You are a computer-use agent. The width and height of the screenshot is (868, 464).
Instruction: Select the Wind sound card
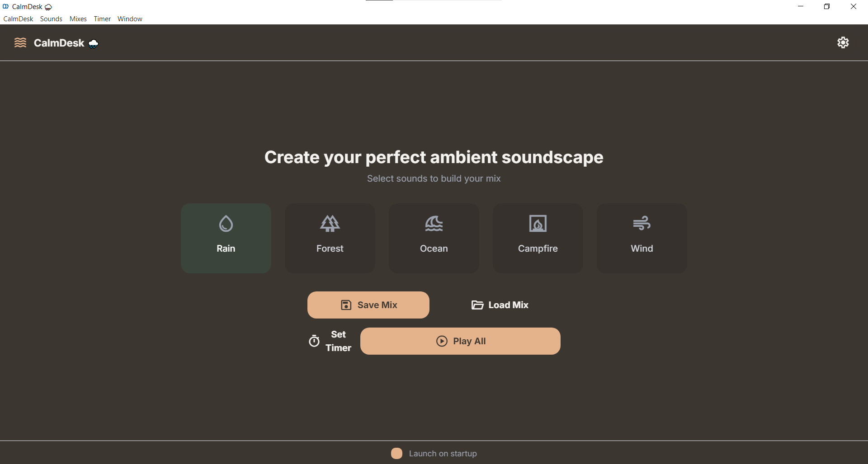[x=642, y=238]
